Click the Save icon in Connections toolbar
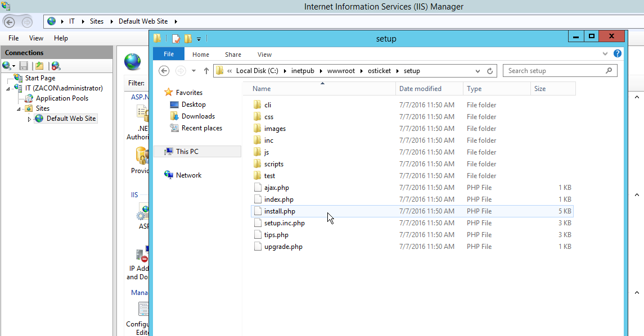644x336 pixels. [x=24, y=66]
